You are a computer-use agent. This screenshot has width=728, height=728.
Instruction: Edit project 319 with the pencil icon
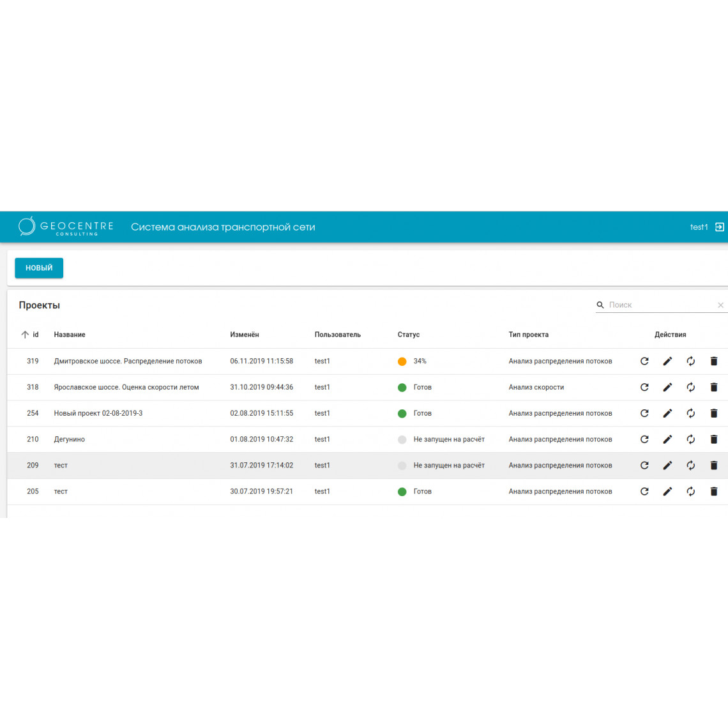(x=667, y=361)
